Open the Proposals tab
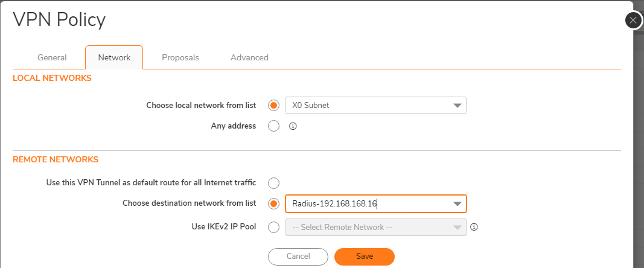 point(180,57)
